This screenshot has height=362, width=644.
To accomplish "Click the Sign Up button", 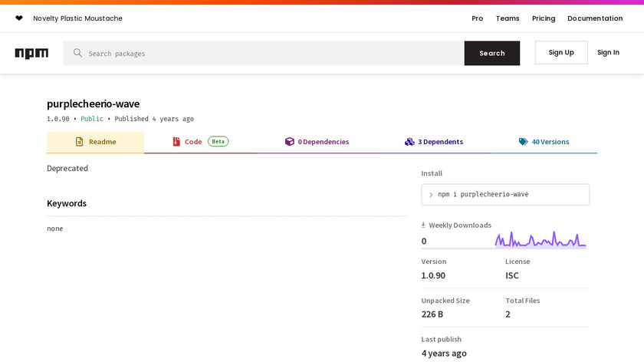I will click(561, 53).
